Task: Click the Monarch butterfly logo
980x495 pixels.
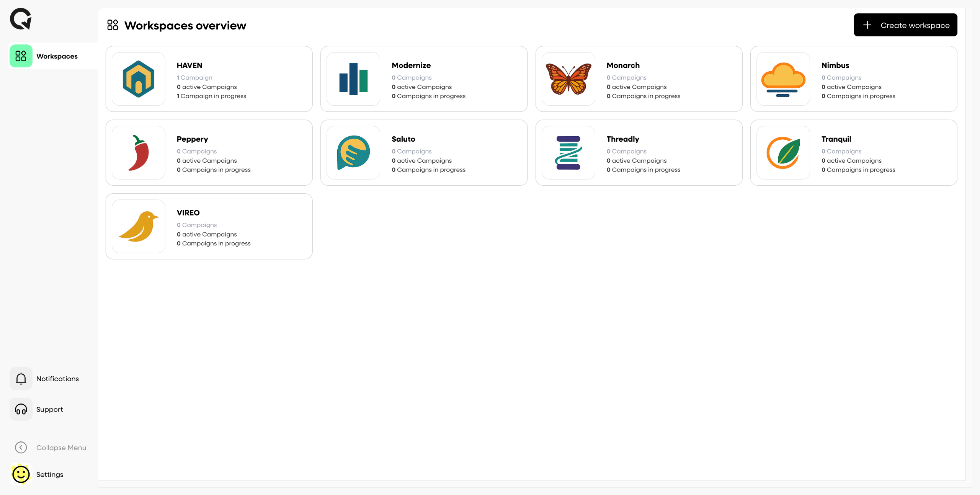Action: (568, 79)
